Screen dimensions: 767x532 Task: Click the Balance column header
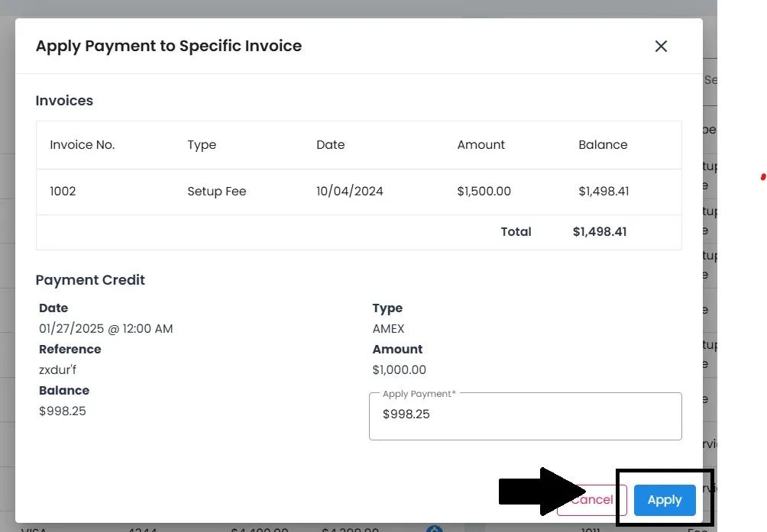(603, 145)
